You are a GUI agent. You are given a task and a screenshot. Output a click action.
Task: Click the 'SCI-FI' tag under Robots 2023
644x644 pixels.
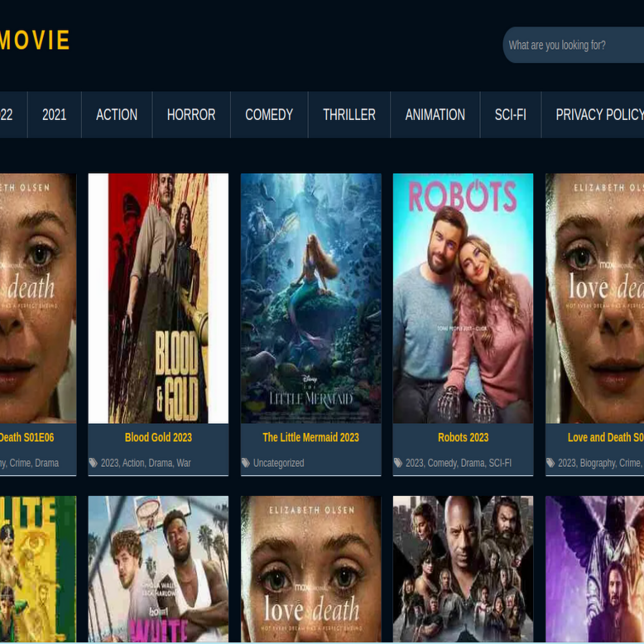pyautogui.click(x=500, y=463)
